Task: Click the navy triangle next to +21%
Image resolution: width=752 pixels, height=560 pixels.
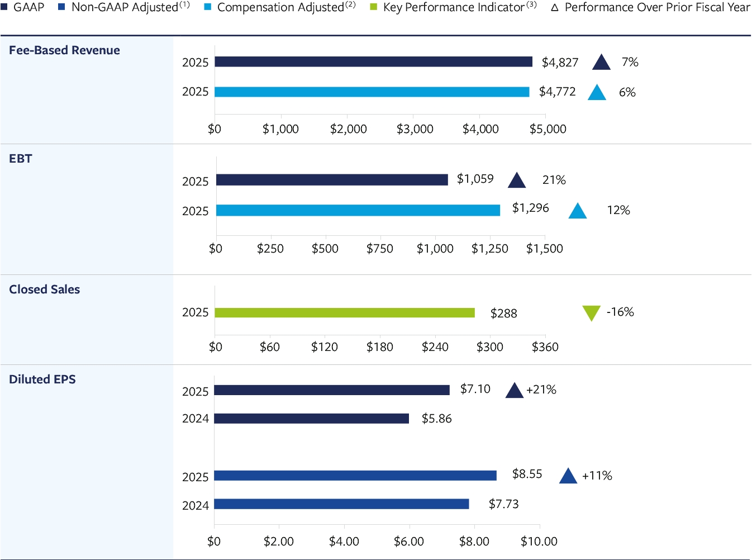Action: coord(514,391)
